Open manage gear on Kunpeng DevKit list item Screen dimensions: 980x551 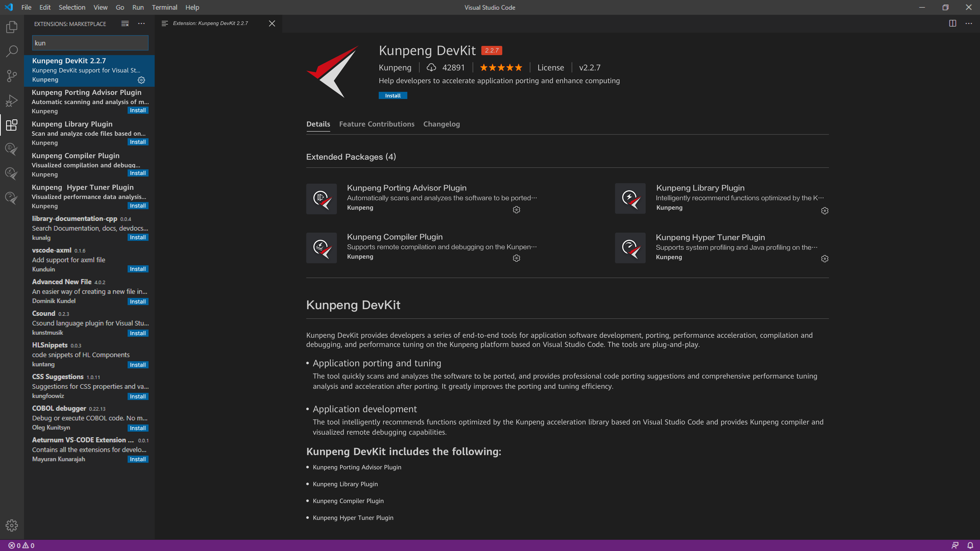(x=141, y=80)
